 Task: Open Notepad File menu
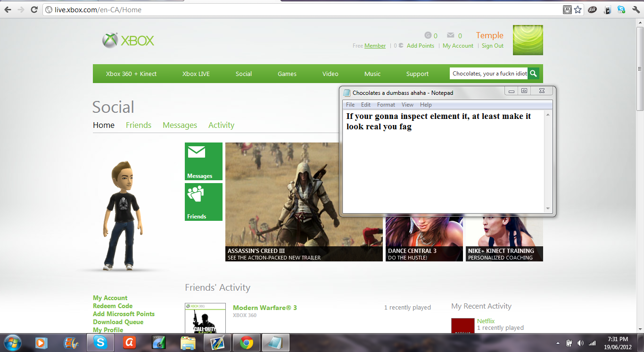[350, 105]
